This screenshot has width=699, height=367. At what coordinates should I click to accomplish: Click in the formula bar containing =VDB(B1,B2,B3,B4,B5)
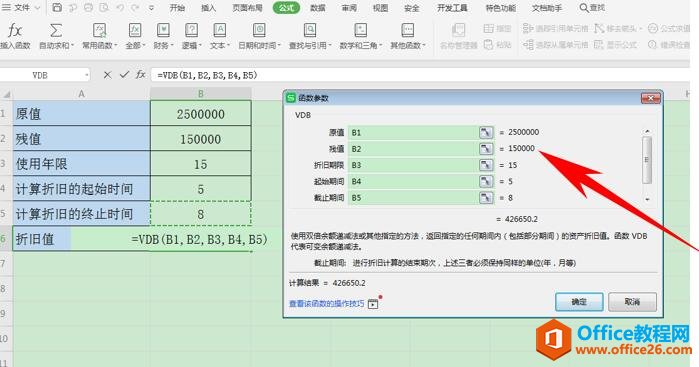pos(419,75)
